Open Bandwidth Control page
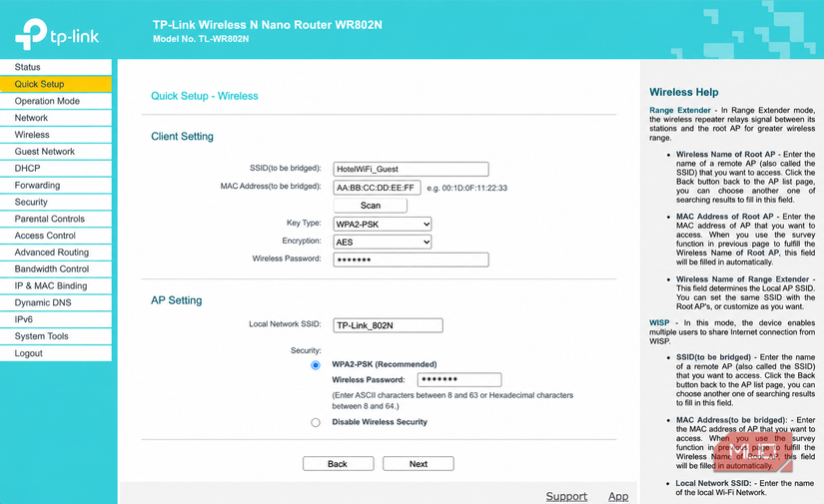This screenshot has width=824, height=504. point(56,268)
